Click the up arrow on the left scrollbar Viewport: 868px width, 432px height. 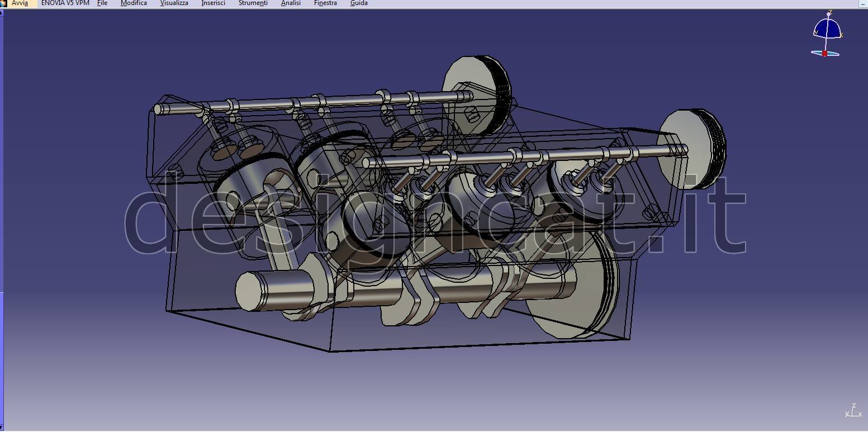[x=2, y=12]
